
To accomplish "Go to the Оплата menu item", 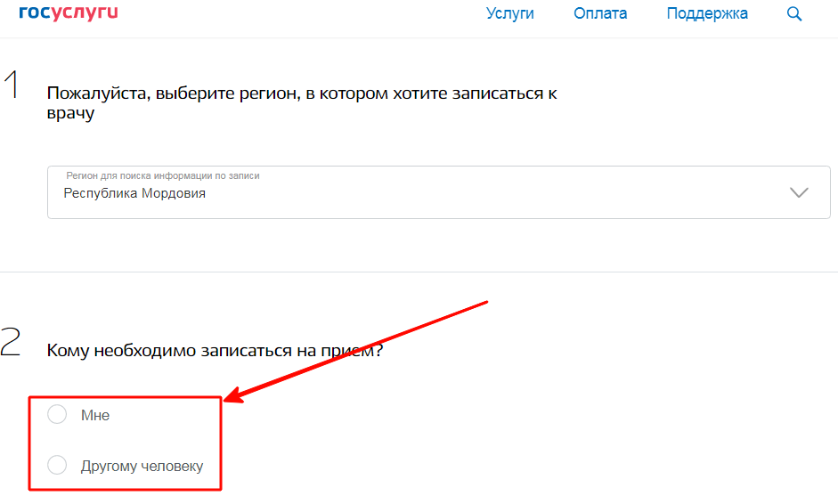I will coord(600,13).
